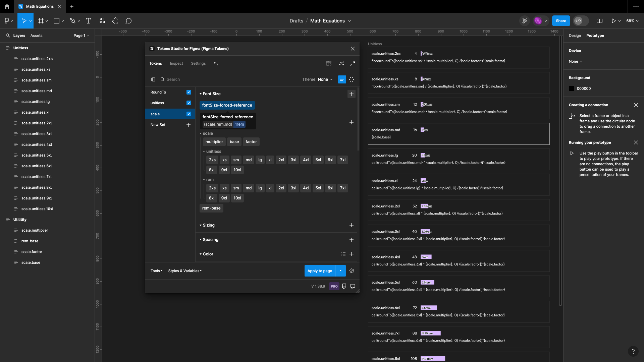
Task: Dismiss the Creating a connection tip
Action: (636, 105)
